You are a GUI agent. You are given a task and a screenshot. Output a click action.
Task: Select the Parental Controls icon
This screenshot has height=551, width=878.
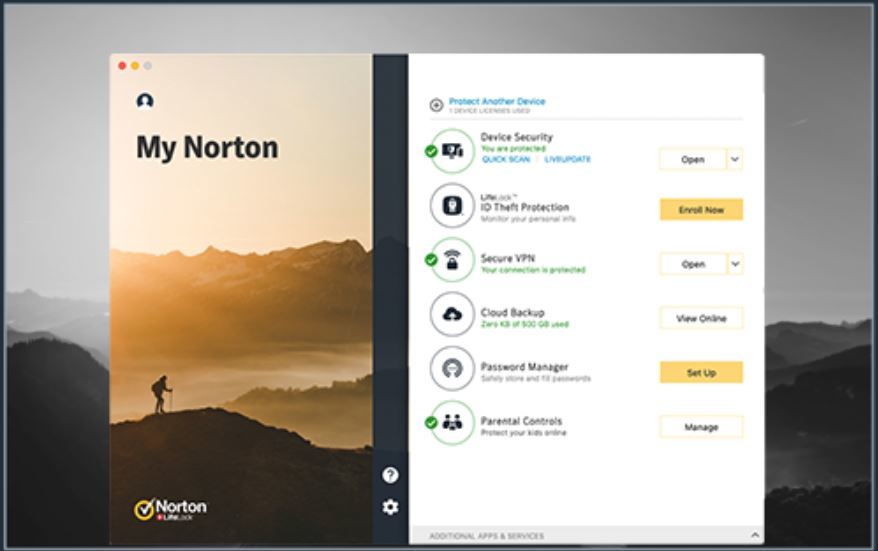[452, 422]
